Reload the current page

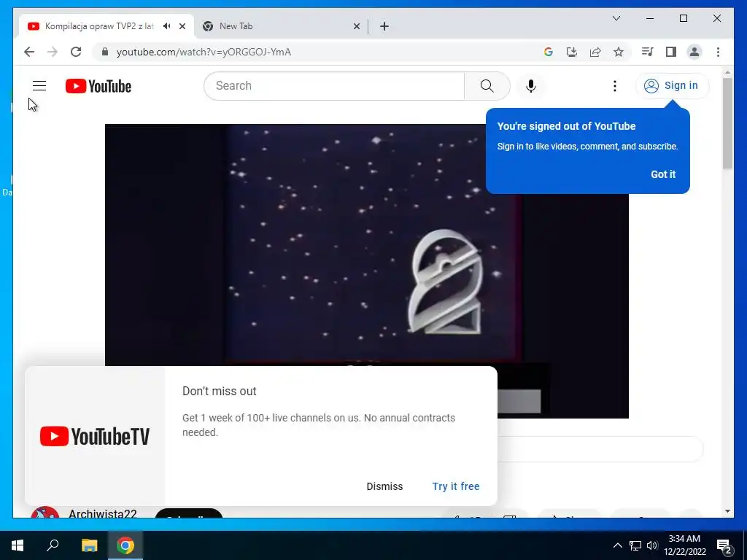[x=76, y=52]
